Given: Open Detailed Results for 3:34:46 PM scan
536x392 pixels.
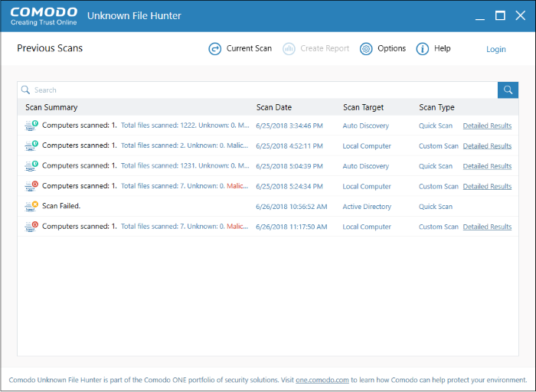Looking at the screenshot, I should (487, 126).
